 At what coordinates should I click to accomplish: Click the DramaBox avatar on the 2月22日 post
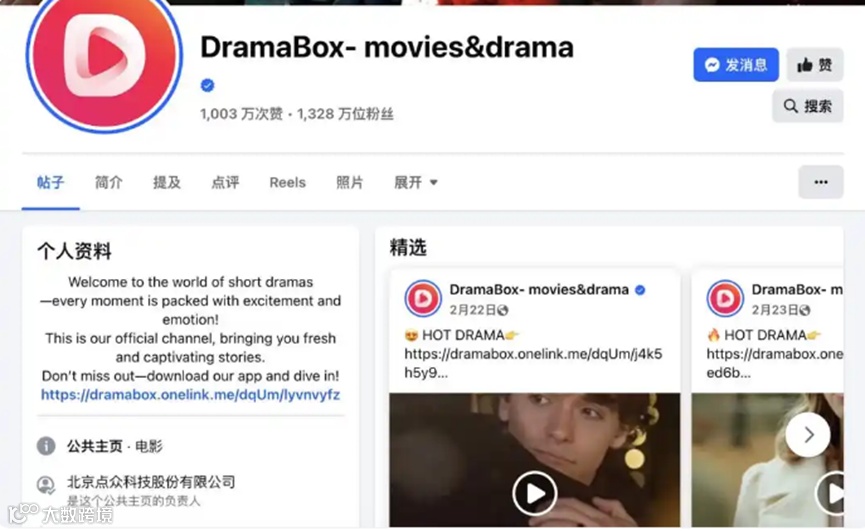[x=423, y=298]
